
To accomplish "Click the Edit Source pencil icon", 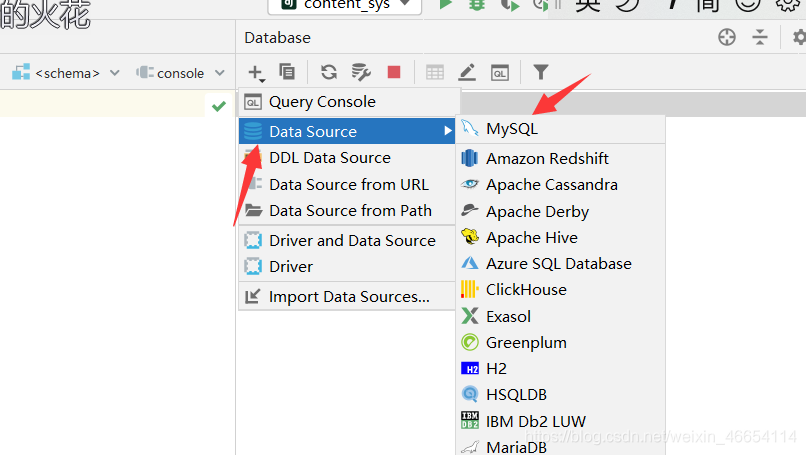I will click(467, 72).
